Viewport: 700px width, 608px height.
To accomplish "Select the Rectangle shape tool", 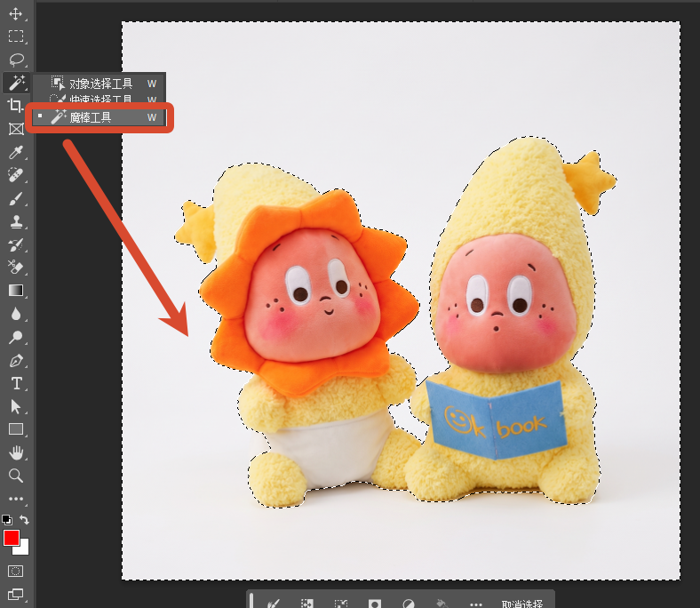I will click(x=16, y=429).
